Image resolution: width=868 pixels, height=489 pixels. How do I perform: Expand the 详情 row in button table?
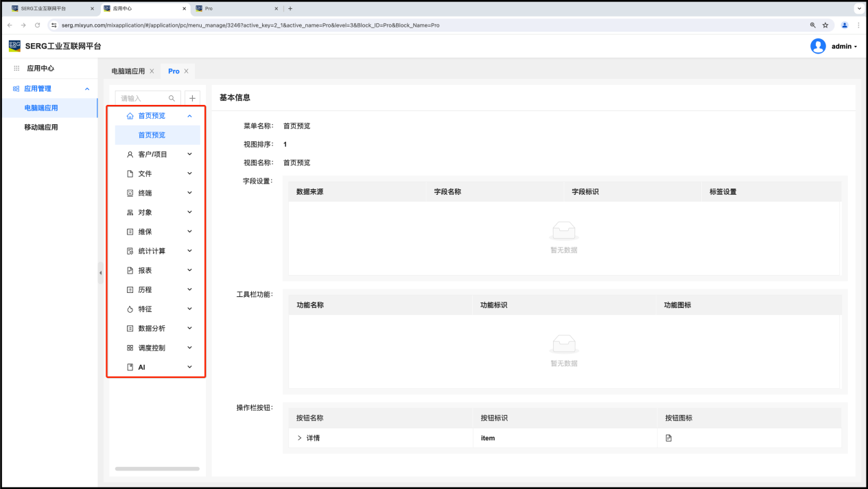[299, 438]
